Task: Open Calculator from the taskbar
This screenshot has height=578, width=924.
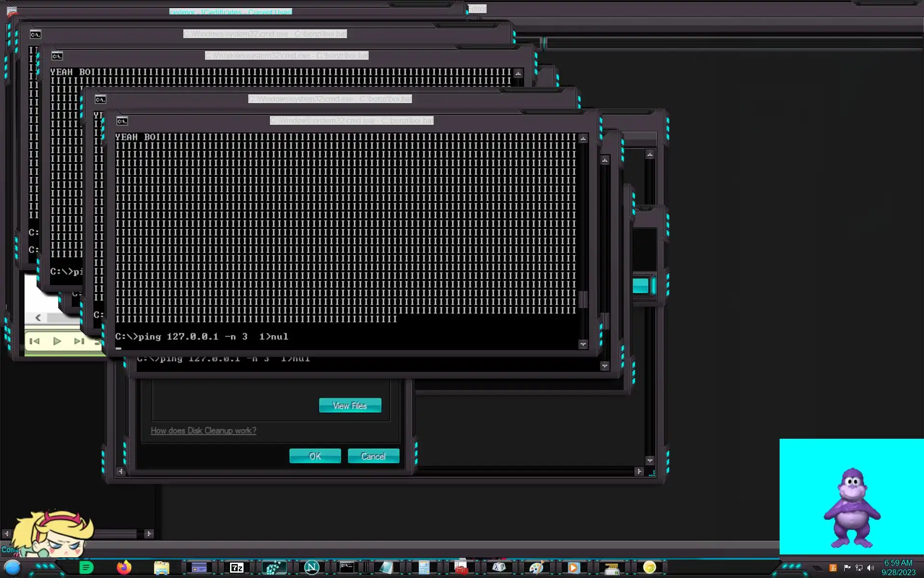Action: pos(424,568)
